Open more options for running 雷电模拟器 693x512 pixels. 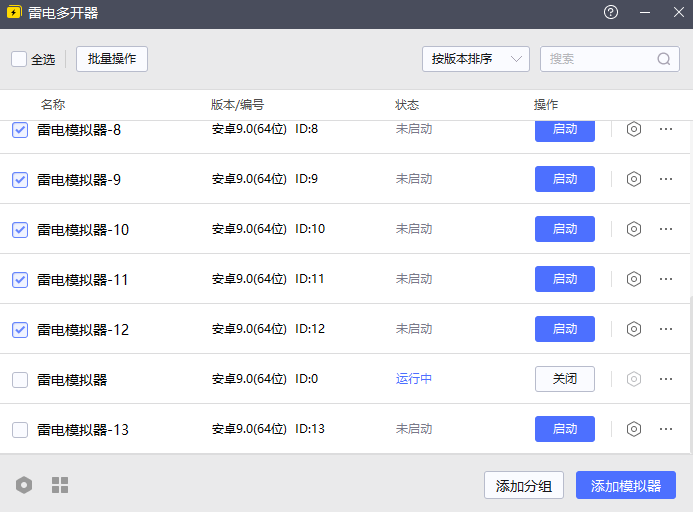pos(666,379)
